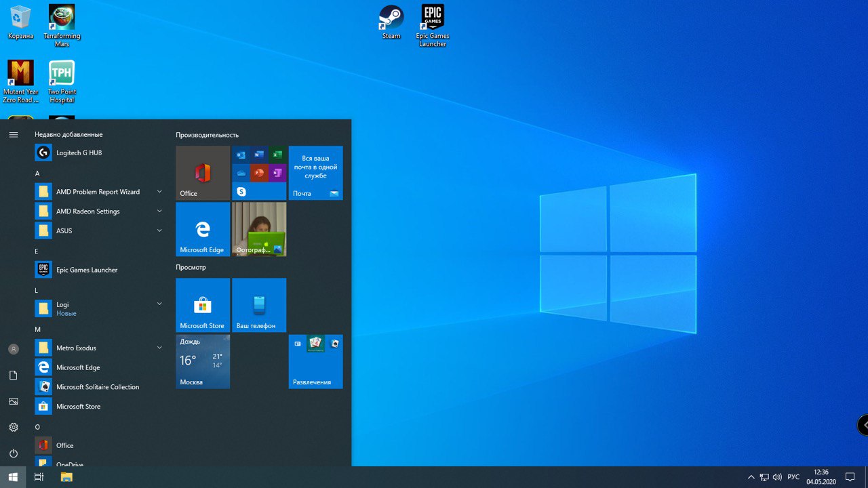Click the user account icon in Start sidebar
The height and width of the screenshot is (488, 868).
pos(14,349)
